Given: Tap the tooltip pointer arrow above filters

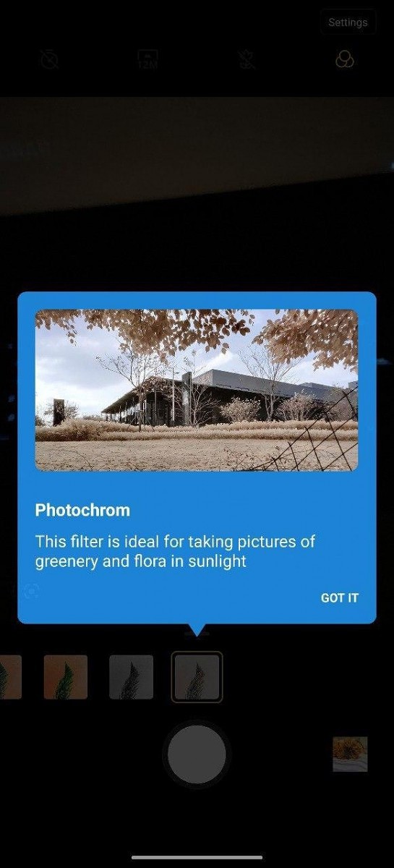Looking at the screenshot, I should pos(197,629).
